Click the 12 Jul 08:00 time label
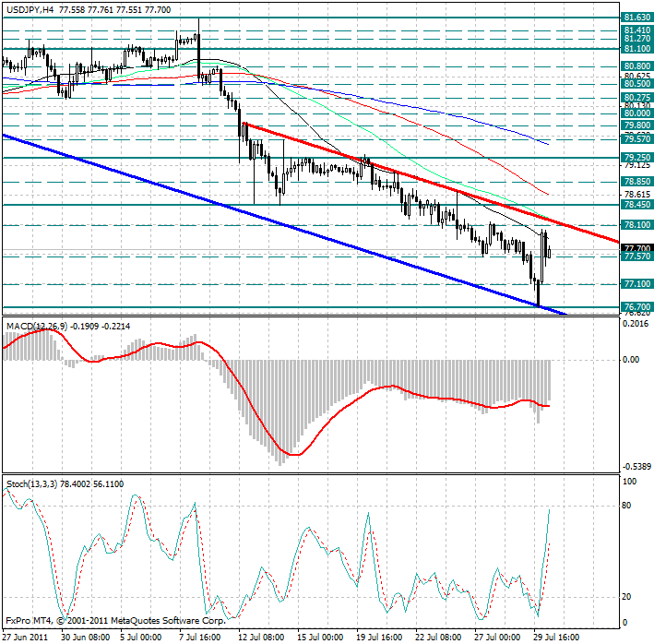Image resolution: width=654 pixels, height=644 pixels. click(x=258, y=637)
